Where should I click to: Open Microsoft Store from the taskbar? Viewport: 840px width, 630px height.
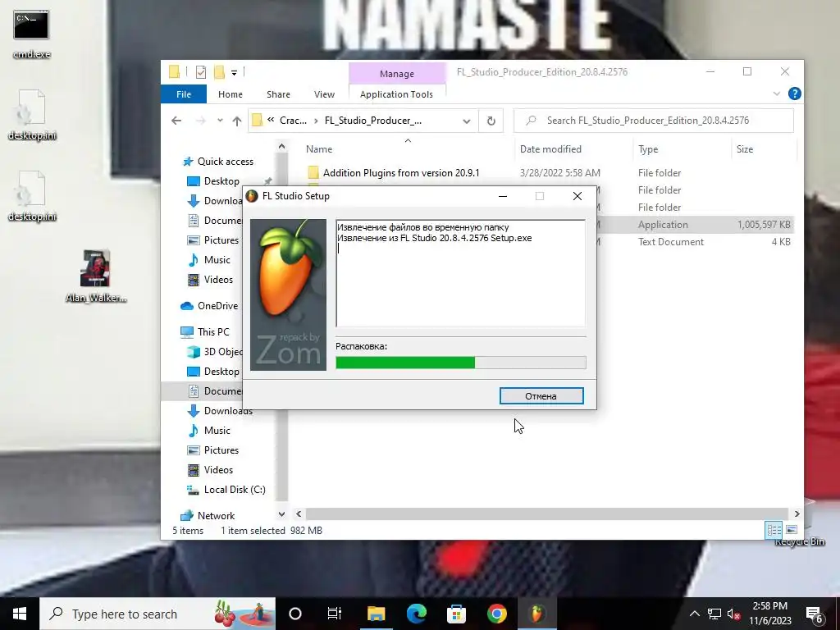click(x=456, y=614)
